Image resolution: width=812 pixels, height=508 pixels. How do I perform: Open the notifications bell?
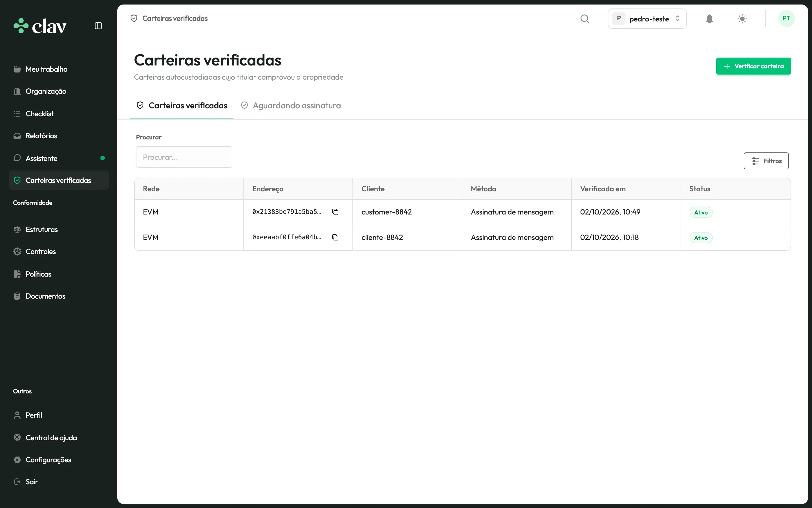pyautogui.click(x=709, y=19)
